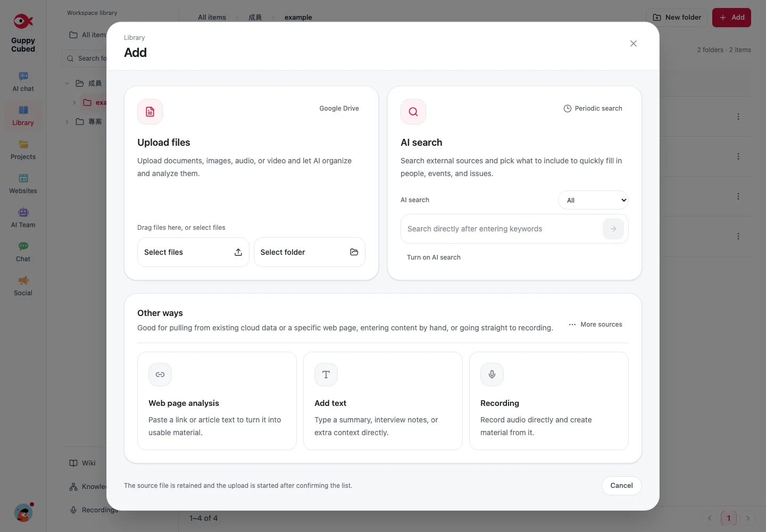Screen dimensions: 766x532
Task: Go to Library in the left sidebar
Action: (23, 116)
